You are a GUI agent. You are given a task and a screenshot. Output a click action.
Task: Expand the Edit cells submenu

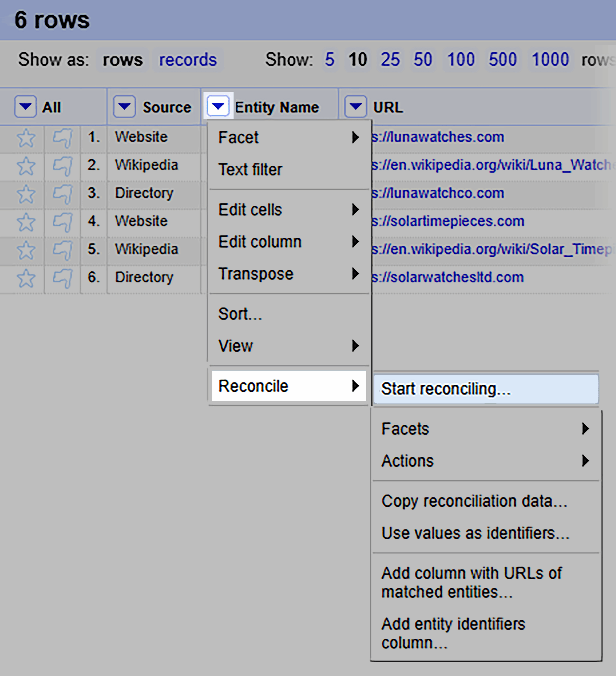pos(289,210)
